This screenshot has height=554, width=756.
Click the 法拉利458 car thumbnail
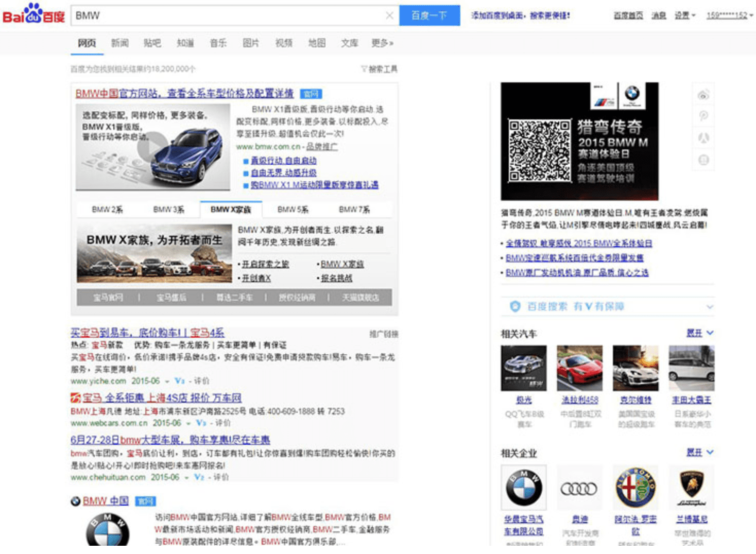(579, 368)
